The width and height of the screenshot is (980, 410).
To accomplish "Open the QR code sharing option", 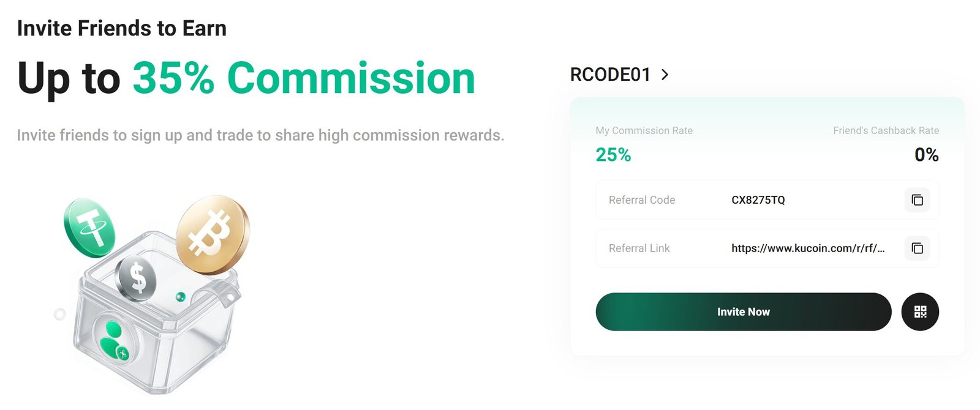I will pyautogui.click(x=919, y=311).
